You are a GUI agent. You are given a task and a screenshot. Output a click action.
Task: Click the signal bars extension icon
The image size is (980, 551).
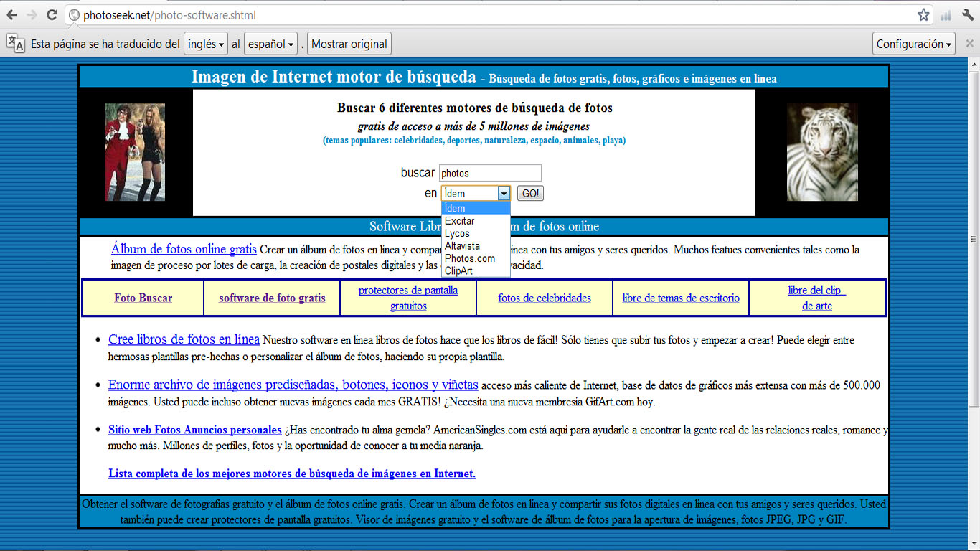tap(946, 15)
